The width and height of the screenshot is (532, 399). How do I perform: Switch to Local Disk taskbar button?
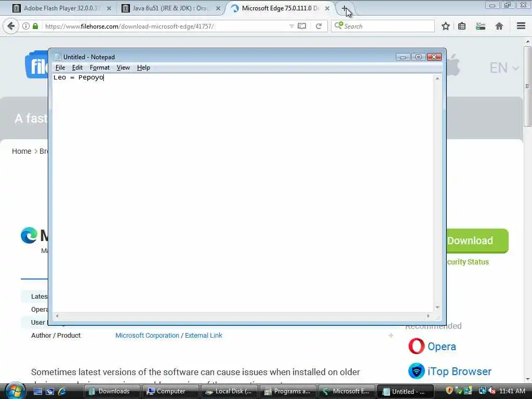tap(229, 392)
